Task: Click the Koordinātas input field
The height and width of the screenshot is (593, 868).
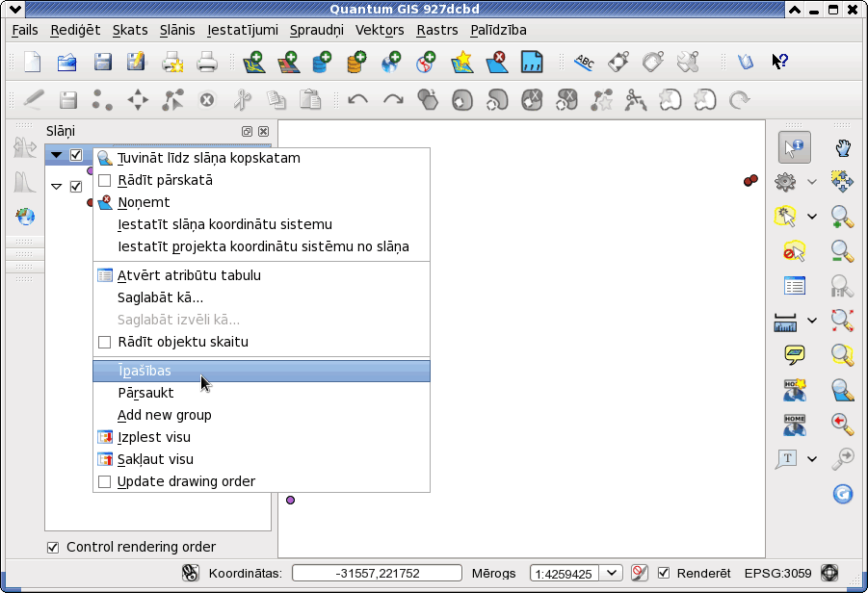Action: pos(377,573)
